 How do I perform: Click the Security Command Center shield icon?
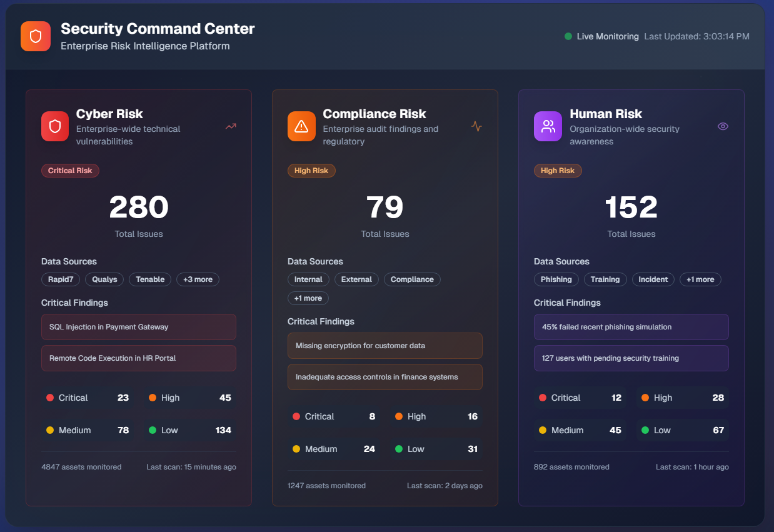click(x=35, y=36)
